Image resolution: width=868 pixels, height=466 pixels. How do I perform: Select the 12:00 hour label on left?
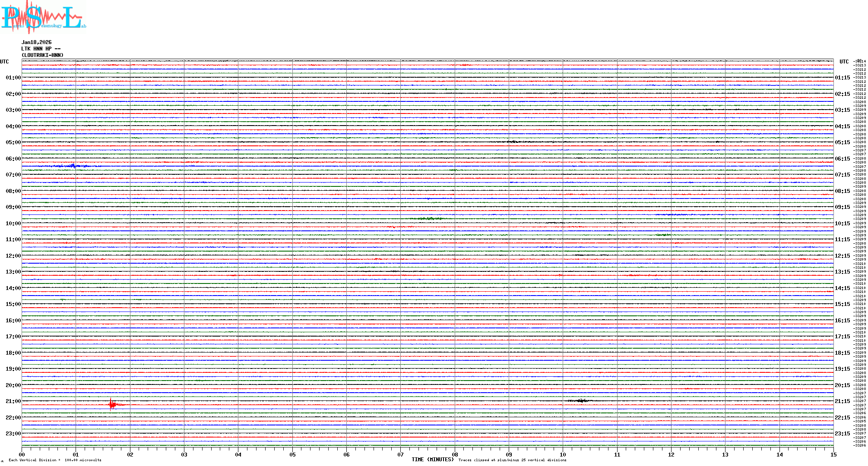[13, 256]
